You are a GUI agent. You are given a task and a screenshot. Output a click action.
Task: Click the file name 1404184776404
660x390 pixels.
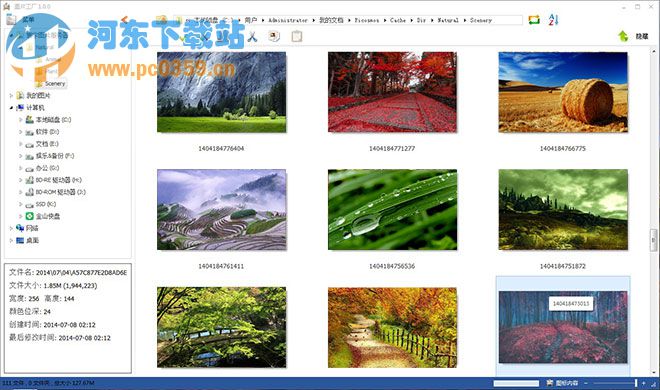click(221, 149)
